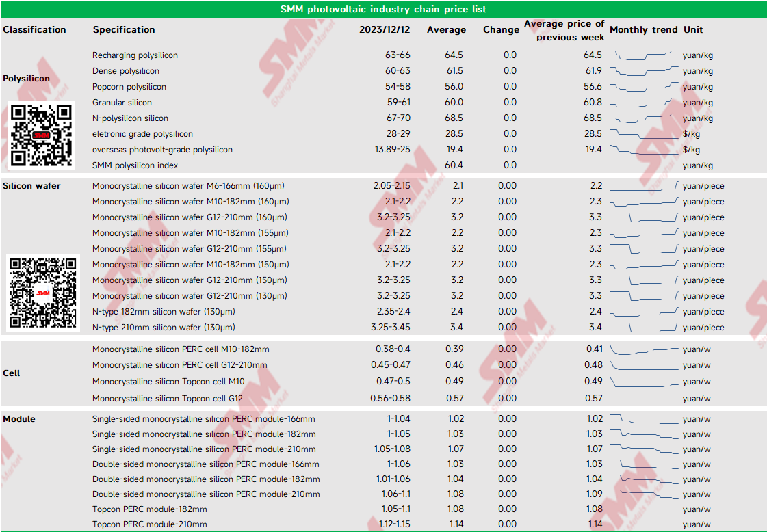Select the 2023/12/12 date column header
Screen dimensions: 767x532
point(385,29)
